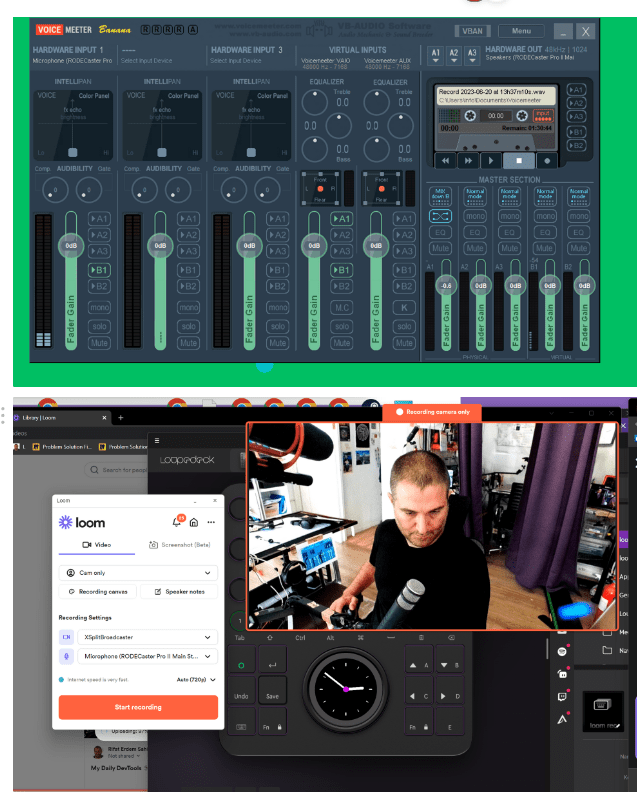Toggle A1 routing on Voicemeeter VAIO strip

tap(342, 218)
